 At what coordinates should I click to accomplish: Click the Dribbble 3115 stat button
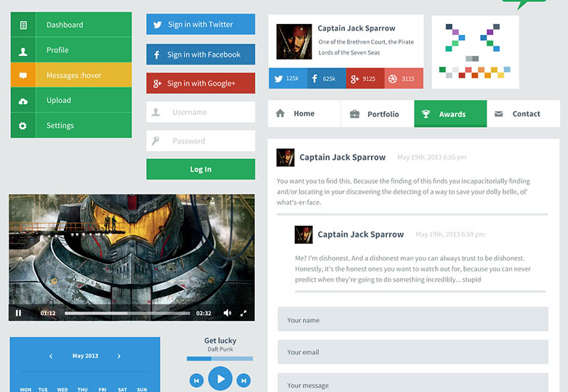(404, 78)
